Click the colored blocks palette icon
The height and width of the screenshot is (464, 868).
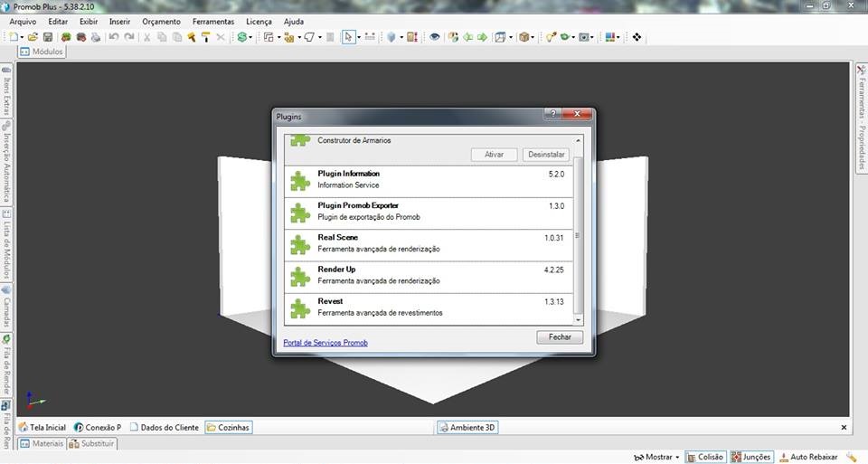[610, 37]
